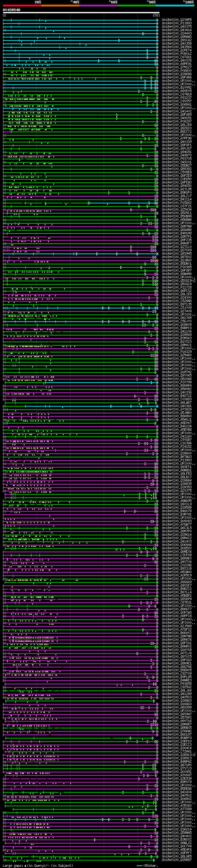
Task: Click the UniRef100_P08297 entry
Action: [177, 122]
